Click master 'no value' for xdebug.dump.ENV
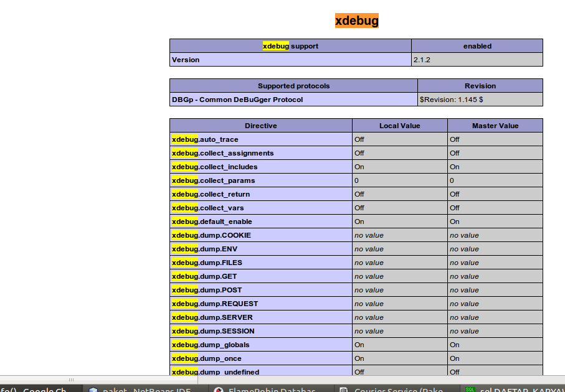Screen dimensions: 565x392 (x=495, y=249)
